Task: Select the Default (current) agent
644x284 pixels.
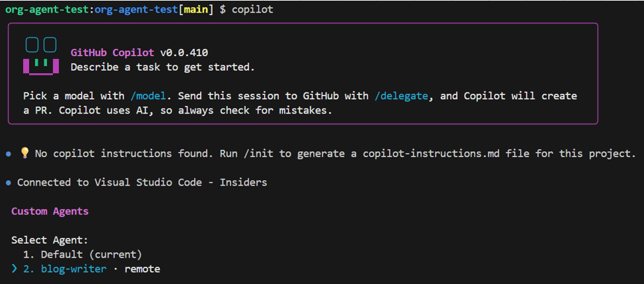Action: (x=91, y=254)
